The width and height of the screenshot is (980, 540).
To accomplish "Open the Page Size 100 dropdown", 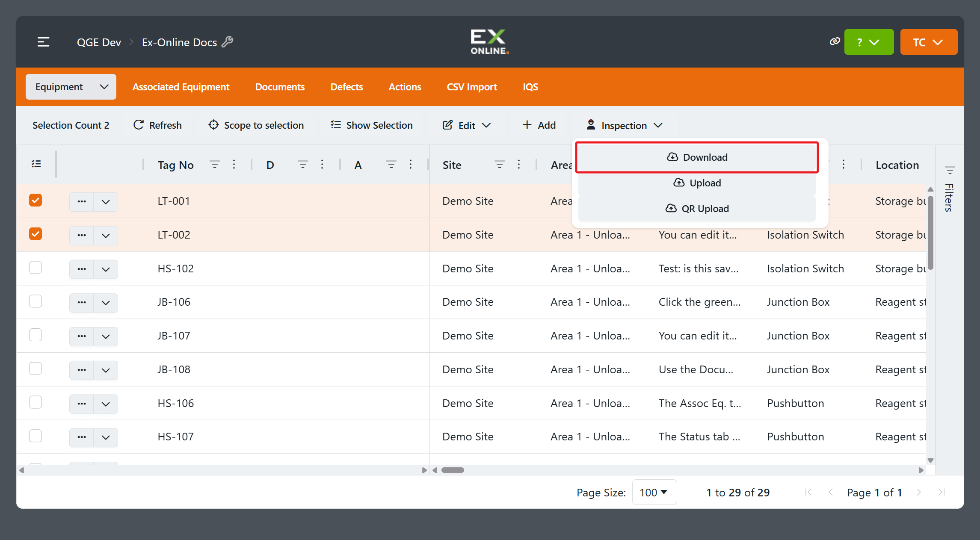I will 654,492.
